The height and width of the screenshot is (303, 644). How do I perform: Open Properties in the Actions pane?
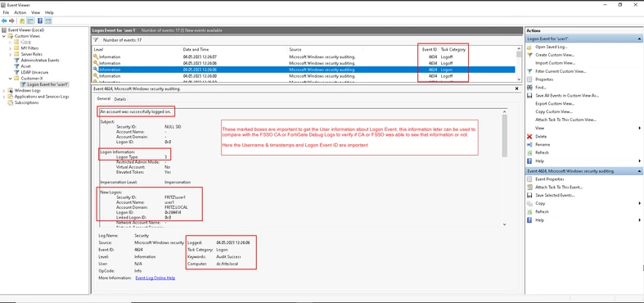[x=545, y=79]
